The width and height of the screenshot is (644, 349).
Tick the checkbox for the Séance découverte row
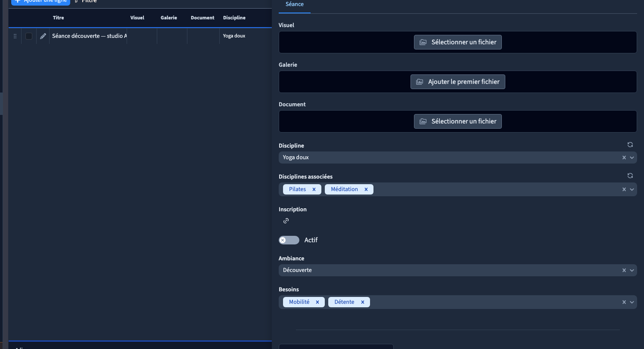pyautogui.click(x=29, y=36)
